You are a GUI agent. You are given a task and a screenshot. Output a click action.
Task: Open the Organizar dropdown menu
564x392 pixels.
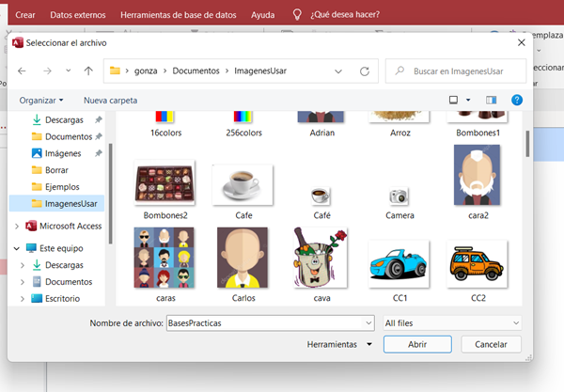point(41,100)
